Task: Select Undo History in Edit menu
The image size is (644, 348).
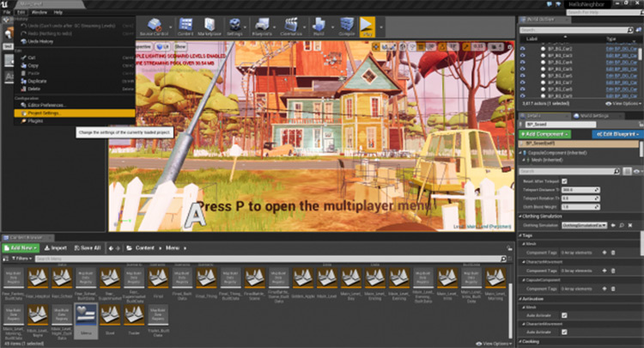Action: coord(40,41)
